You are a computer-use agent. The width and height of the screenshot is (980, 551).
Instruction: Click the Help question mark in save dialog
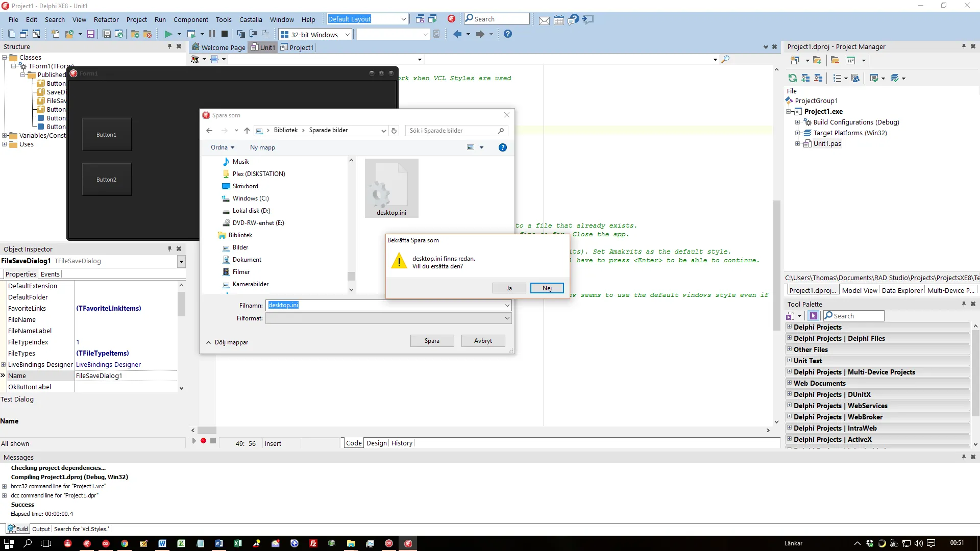[502, 147]
